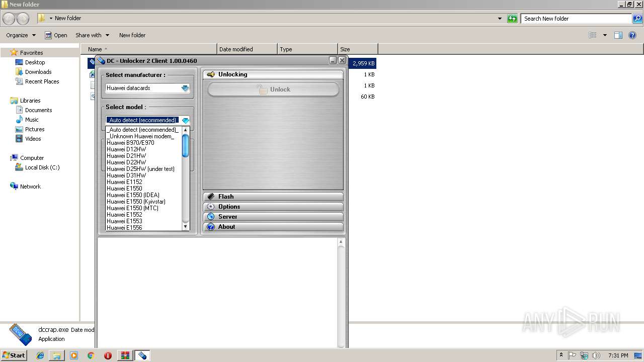
Task: Expand the address bar history dropdown
Action: (x=500, y=19)
